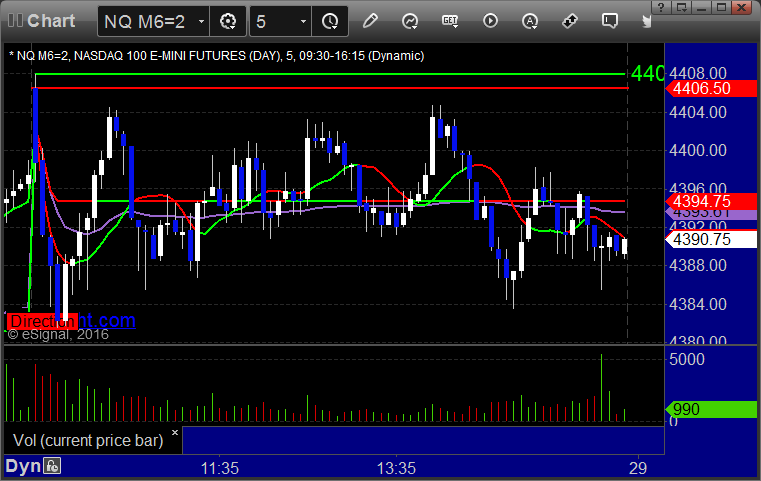Image resolution: width=761 pixels, height=481 pixels.
Task: Close the chart window
Action: 742,7
